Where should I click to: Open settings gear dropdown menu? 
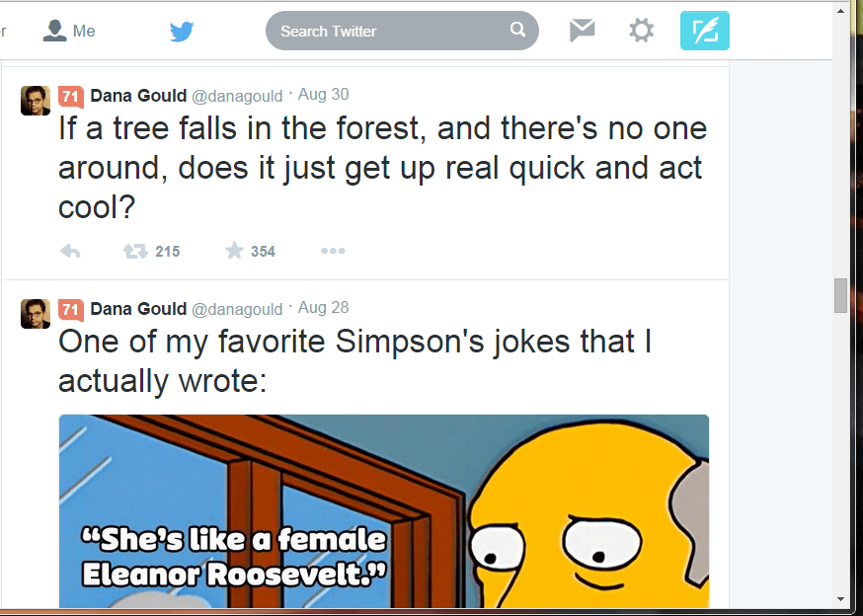point(641,32)
